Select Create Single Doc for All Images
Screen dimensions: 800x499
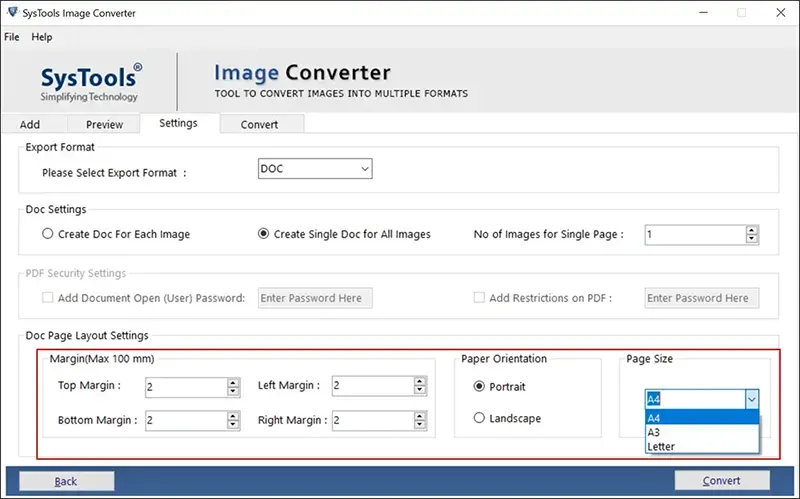coord(344,234)
